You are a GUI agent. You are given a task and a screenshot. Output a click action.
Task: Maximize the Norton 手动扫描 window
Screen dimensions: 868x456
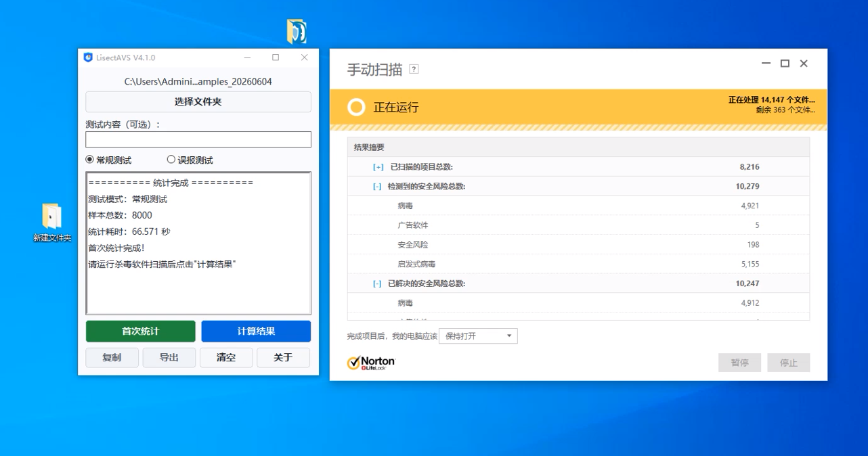785,63
